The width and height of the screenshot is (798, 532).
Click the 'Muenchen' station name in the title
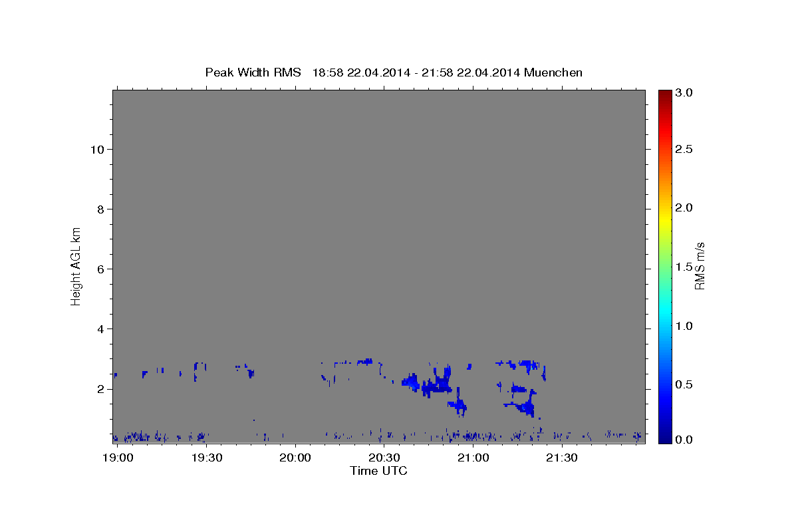pos(553,72)
